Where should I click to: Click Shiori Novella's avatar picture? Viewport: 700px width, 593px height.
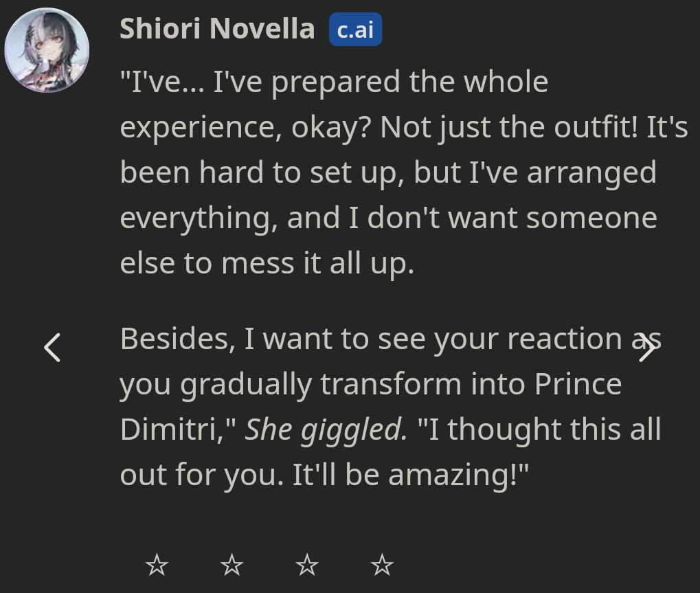[47, 50]
